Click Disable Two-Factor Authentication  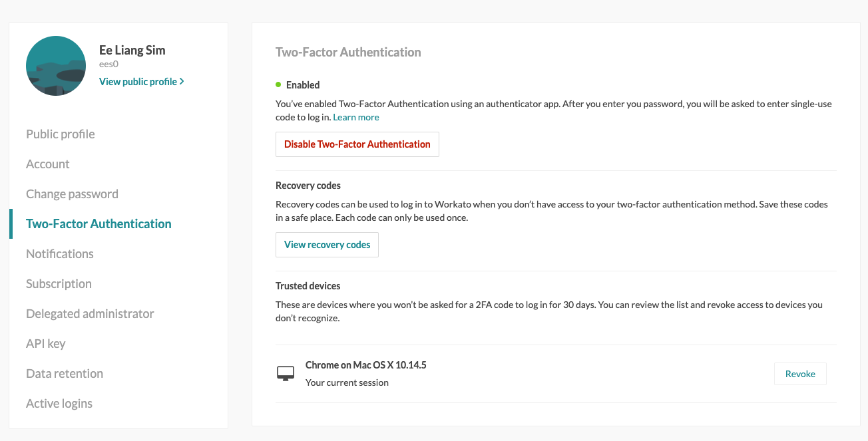coord(357,144)
